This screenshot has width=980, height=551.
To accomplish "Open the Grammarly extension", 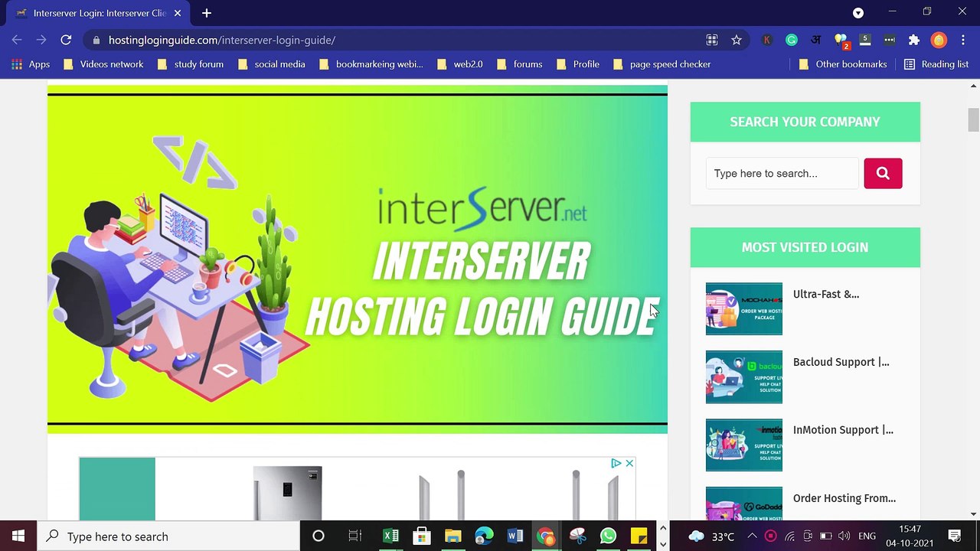I will click(x=792, y=40).
